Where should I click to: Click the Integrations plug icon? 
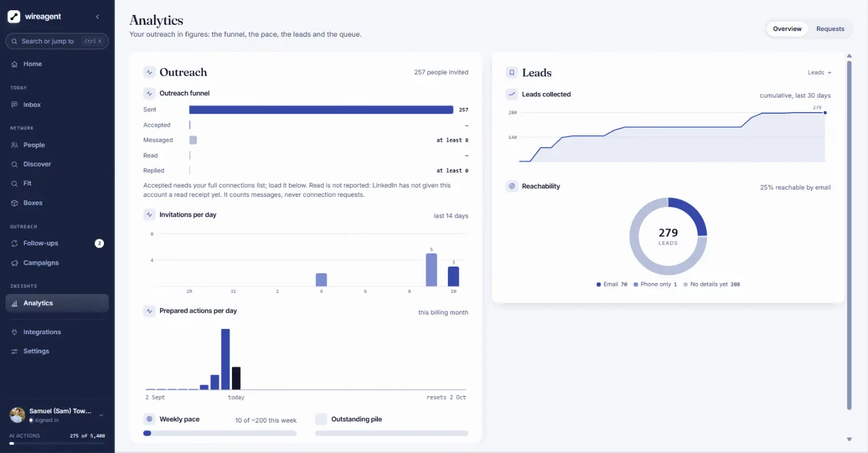click(15, 332)
